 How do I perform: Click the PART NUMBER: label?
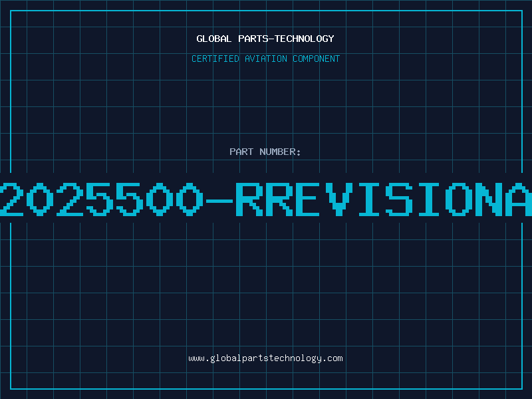point(265,152)
